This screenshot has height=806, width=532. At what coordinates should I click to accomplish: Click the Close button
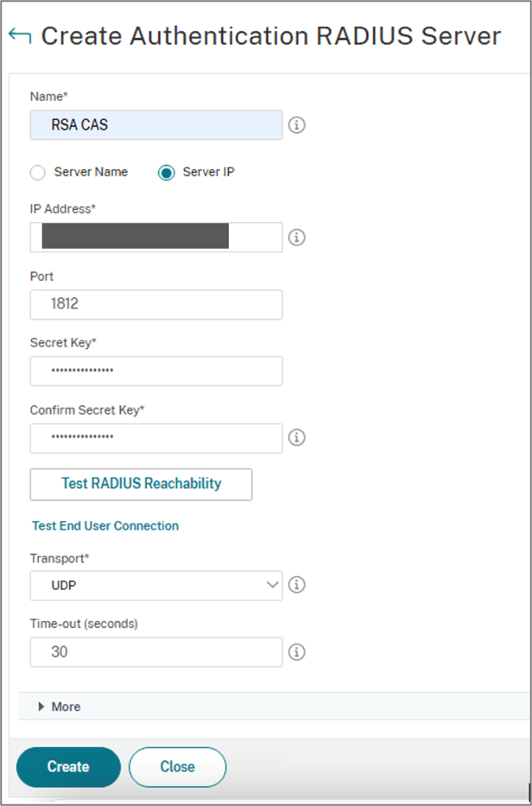[177, 767]
